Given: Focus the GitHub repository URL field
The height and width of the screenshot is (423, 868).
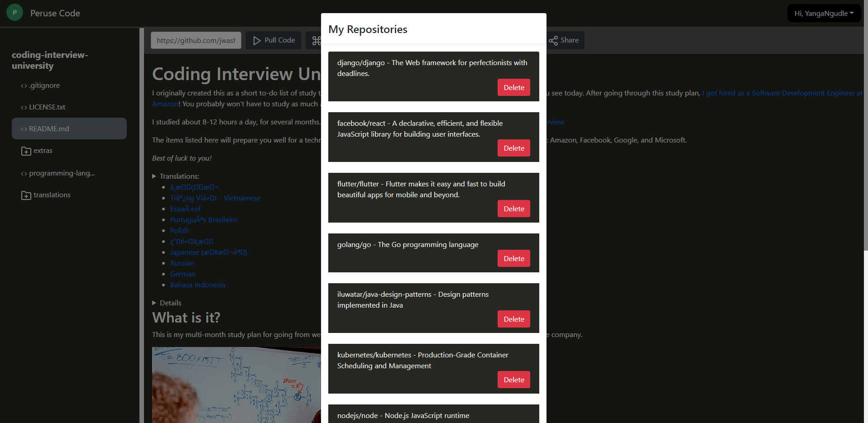Looking at the screenshot, I should 196,40.
